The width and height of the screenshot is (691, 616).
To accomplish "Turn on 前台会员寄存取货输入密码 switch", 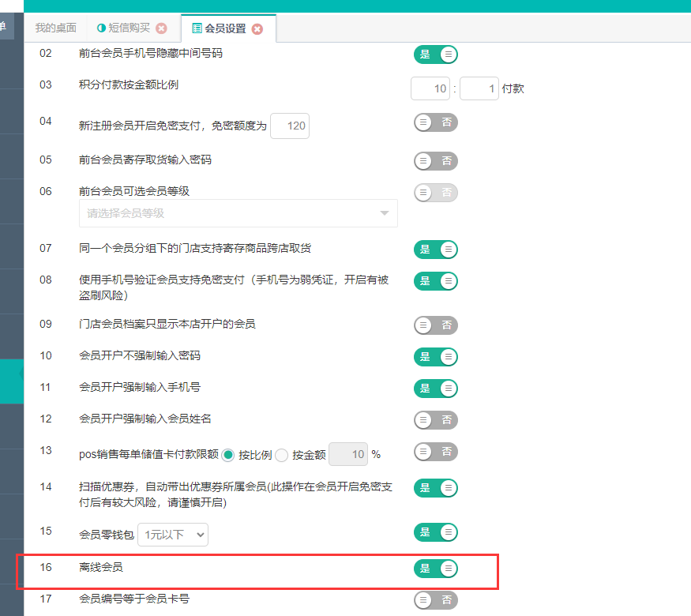I will (436, 161).
